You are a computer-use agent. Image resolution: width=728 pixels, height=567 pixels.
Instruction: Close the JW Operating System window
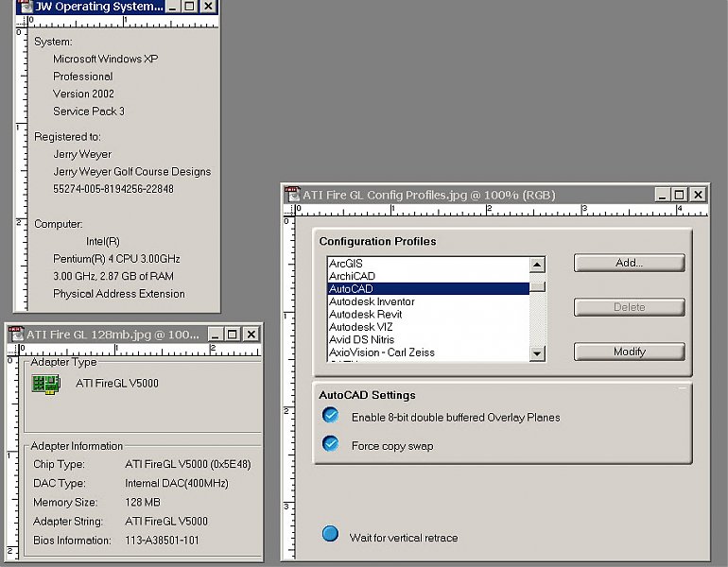[208, 7]
